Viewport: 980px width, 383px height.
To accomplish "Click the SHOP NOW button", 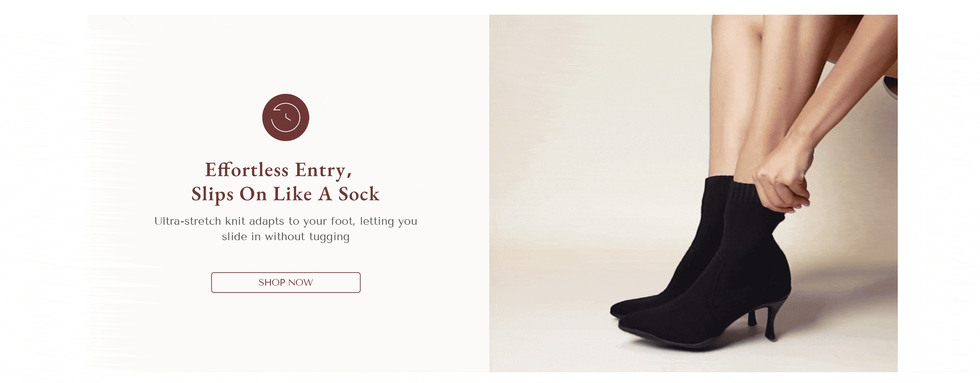I will (286, 283).
